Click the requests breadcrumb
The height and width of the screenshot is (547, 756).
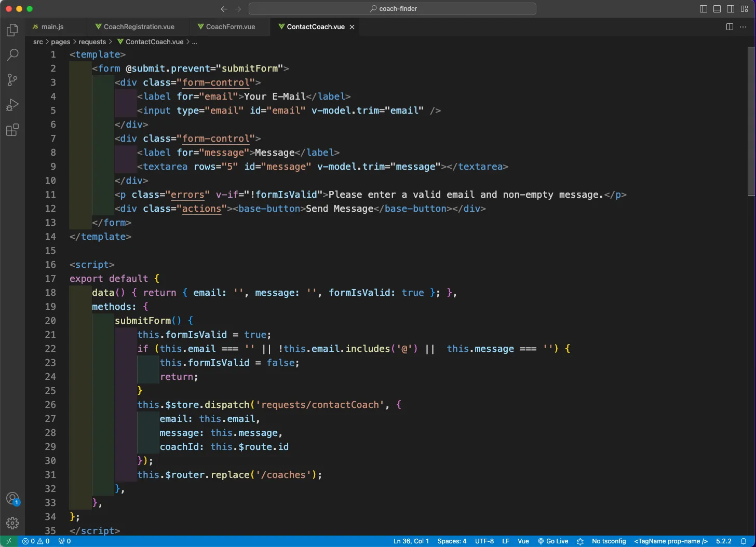pos(92,42)
